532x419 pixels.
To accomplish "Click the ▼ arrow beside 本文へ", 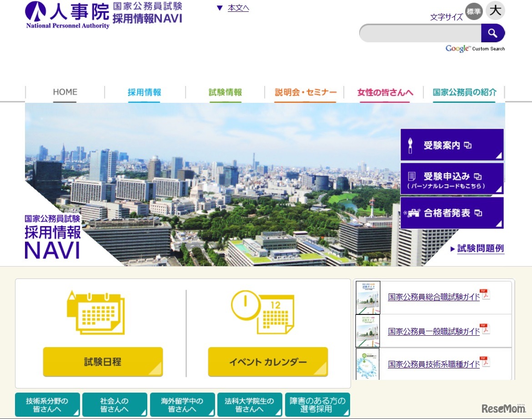I will pos(220,8).
